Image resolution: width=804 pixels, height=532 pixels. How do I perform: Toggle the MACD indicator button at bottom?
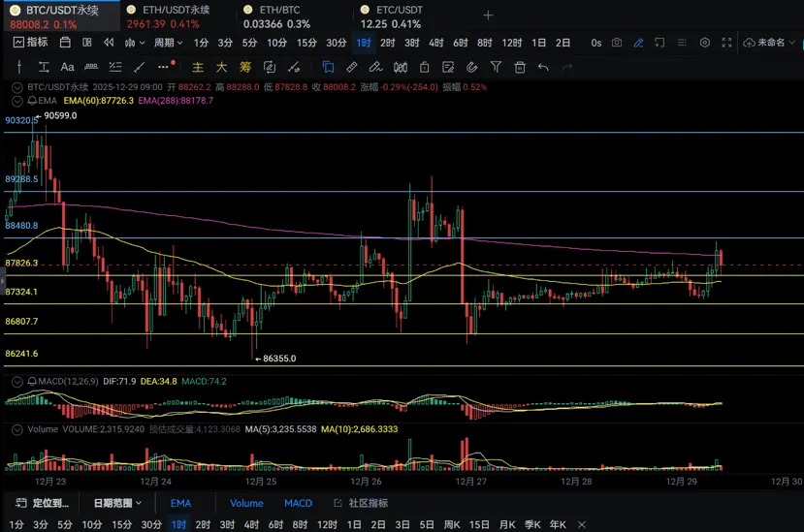[x=298, y=503]
